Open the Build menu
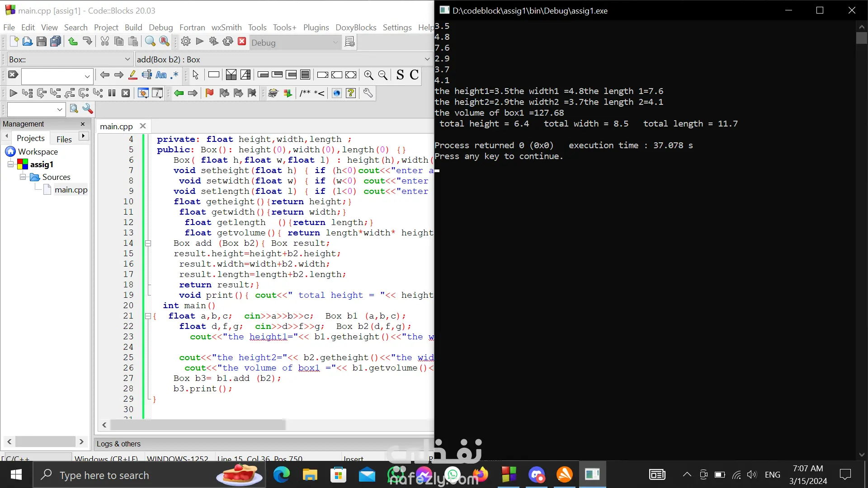868x488 pixels. [133, 27]
